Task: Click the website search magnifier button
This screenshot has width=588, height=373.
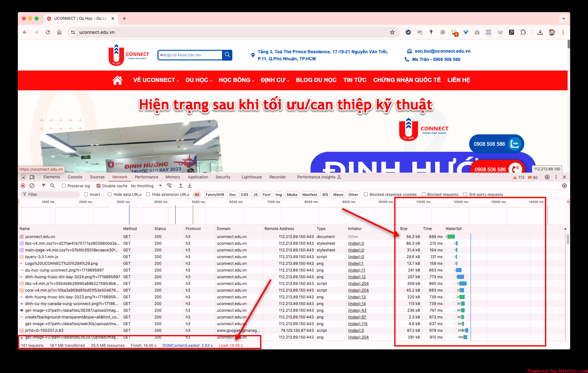Action: pyautogui.click(x=227, y=55)
